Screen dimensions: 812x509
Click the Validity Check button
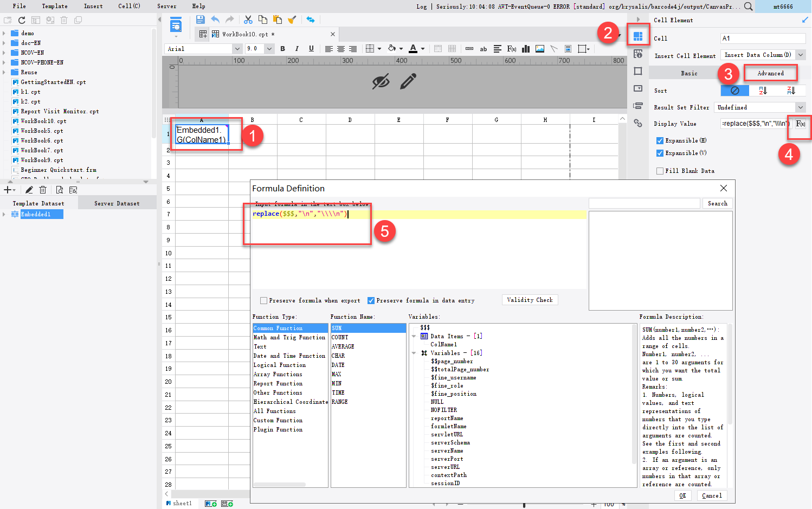pyautogui.click(x=530, y=300)
